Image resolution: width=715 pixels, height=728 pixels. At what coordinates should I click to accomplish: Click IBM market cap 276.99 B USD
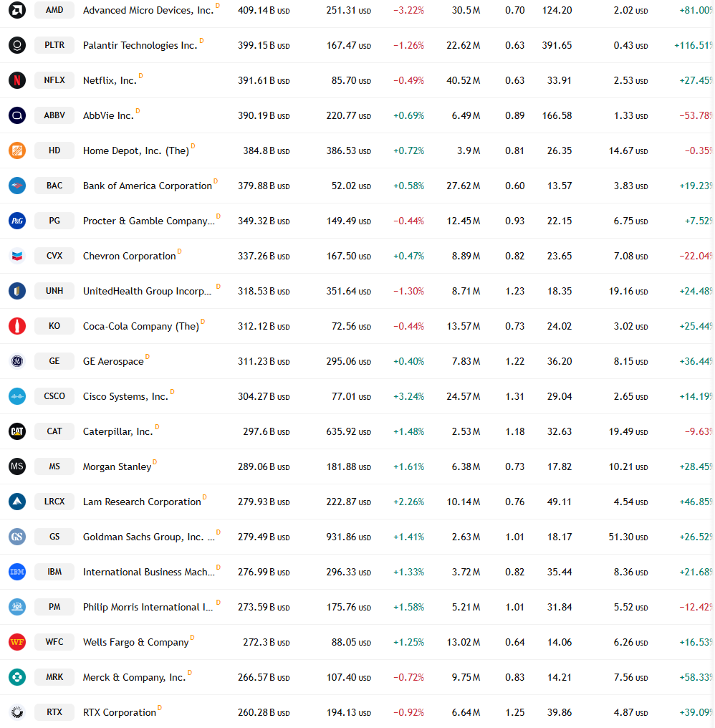pos(264,572)
